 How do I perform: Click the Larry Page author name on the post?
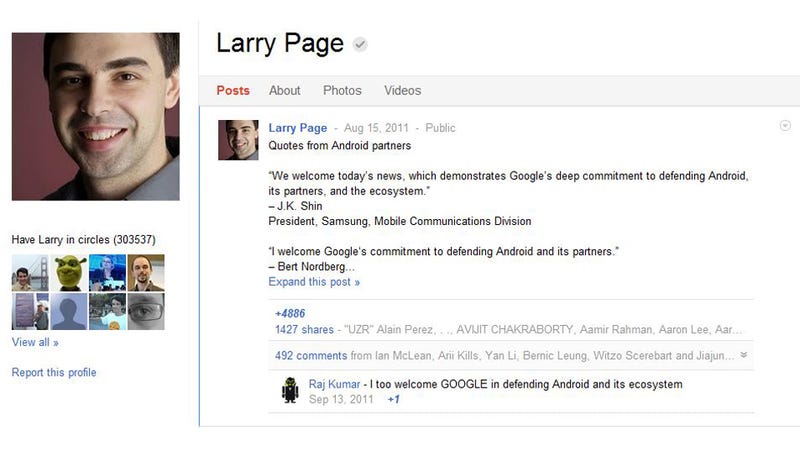pyautogui.click(x=298, y=128)
